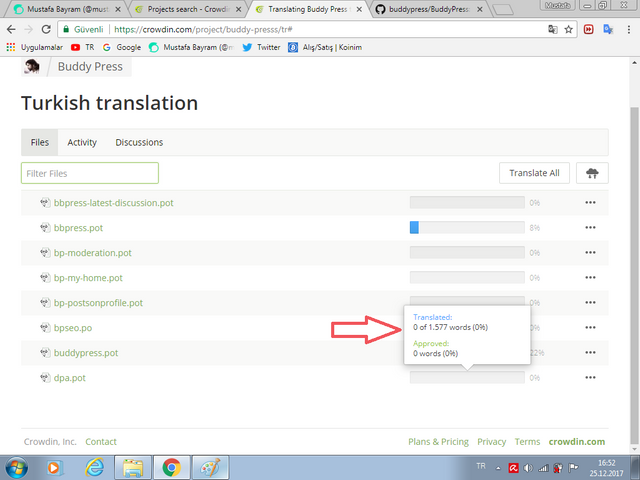The image size is (640, 480).
Task: Open bp-moderation.pot file
Action: 93,253
